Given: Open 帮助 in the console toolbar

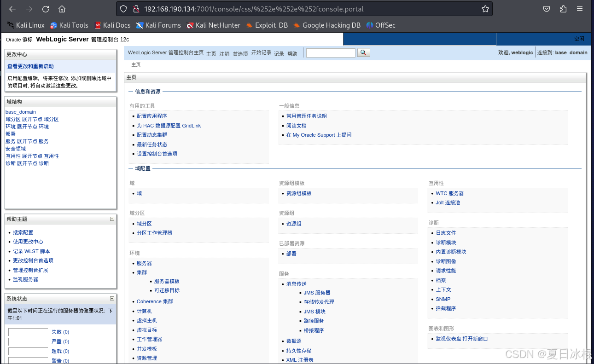Looking at the screenshot, I should (x=292, y=54).
